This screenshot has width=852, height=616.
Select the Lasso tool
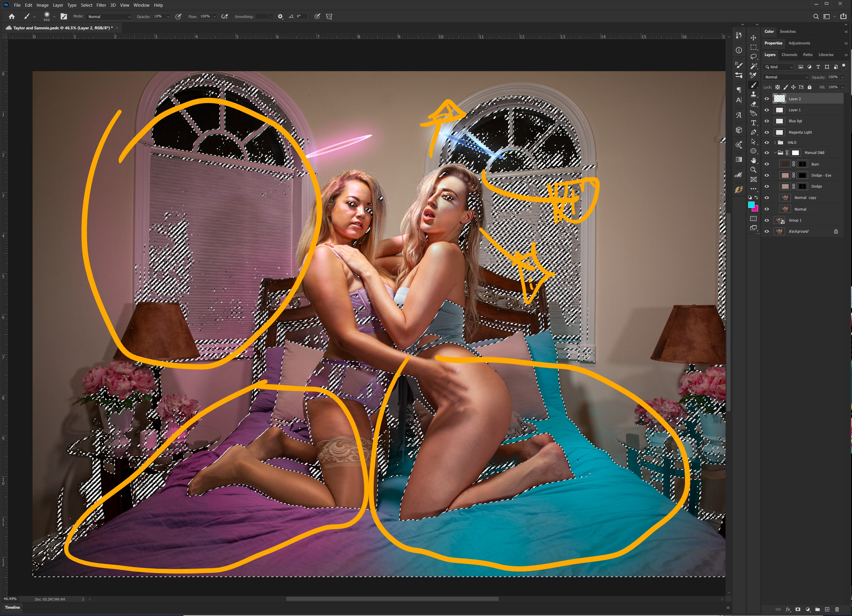click(753, 56)
